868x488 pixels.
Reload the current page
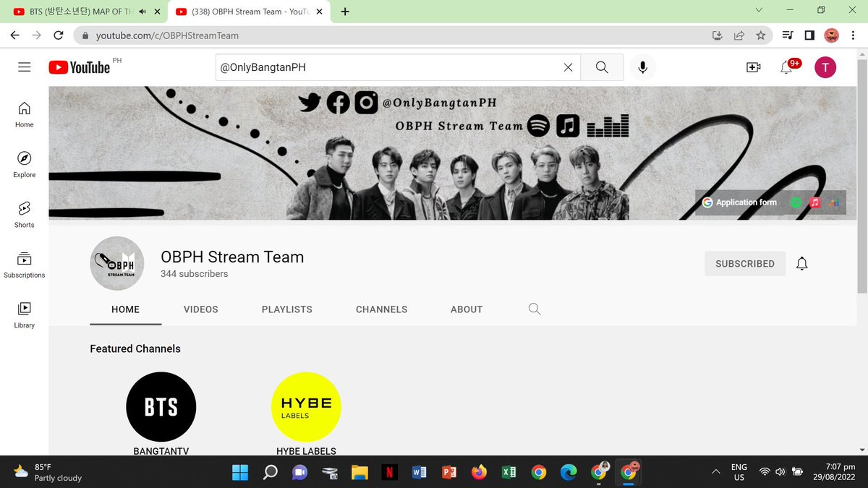59,35
